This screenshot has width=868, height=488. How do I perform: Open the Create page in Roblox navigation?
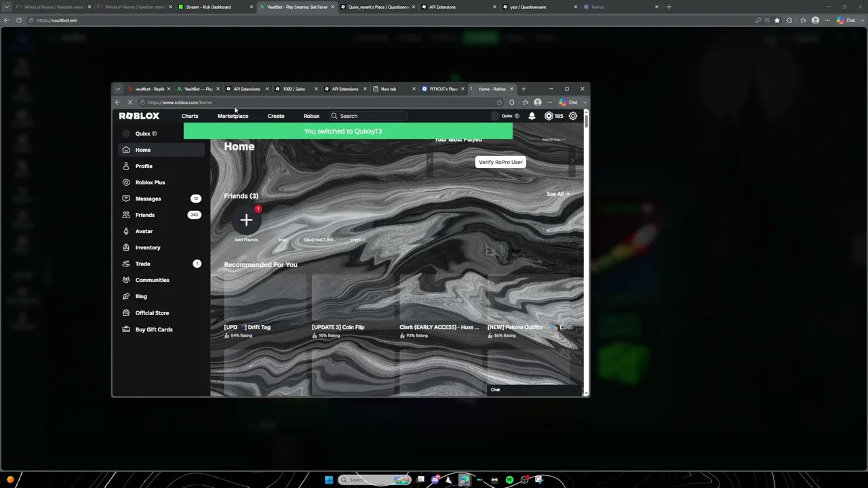click(x=276, y=116)
